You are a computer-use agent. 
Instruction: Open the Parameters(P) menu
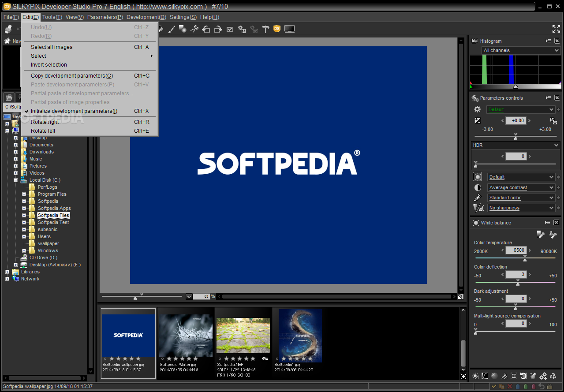pyautogui.click(x=105, y=17)
